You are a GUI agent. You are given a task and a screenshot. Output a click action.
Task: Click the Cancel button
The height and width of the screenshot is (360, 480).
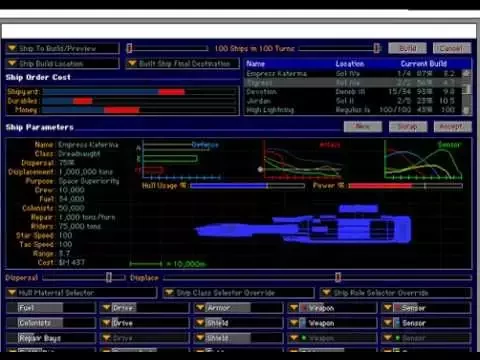[452, 48]
